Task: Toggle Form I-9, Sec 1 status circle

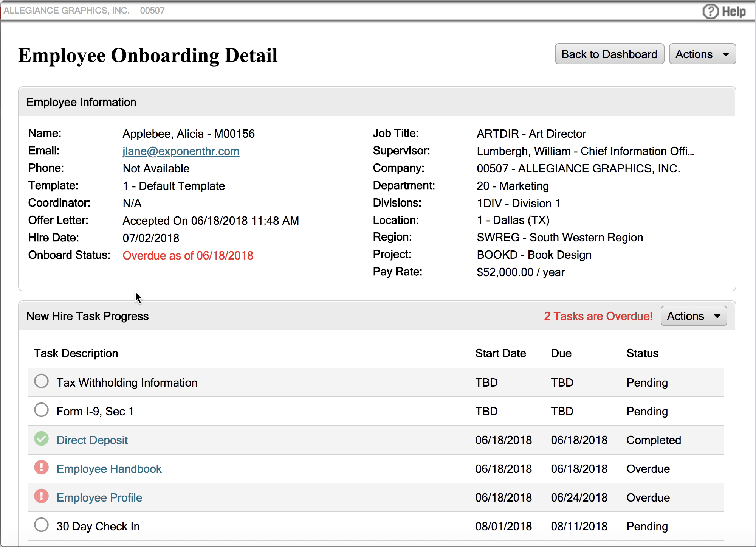Action: pos(41,410)
